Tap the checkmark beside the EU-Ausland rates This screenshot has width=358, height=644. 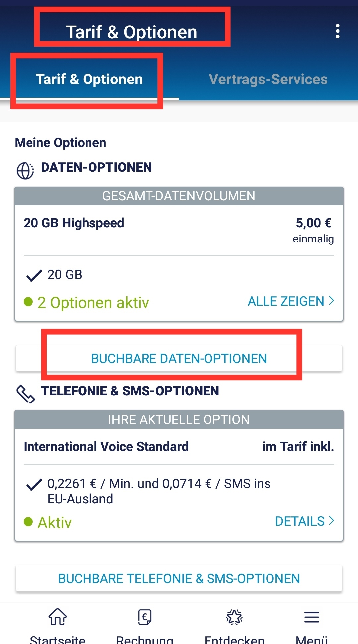tap(34, 484)
